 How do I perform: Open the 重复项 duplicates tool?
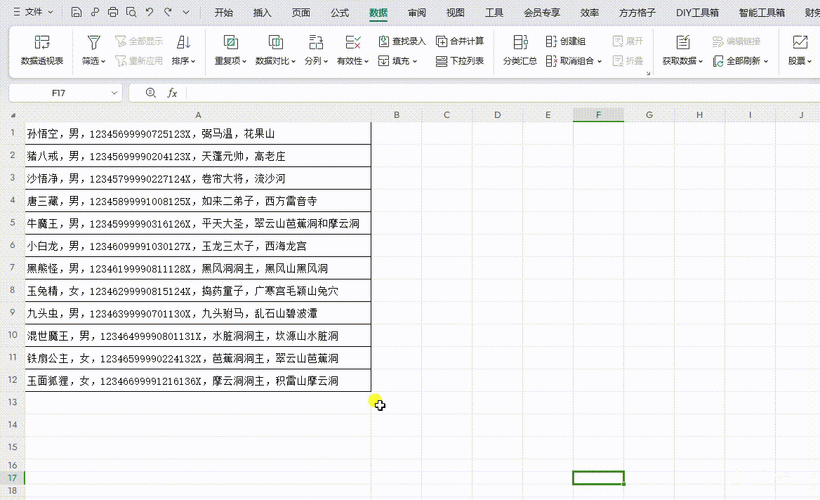[231, 50]
